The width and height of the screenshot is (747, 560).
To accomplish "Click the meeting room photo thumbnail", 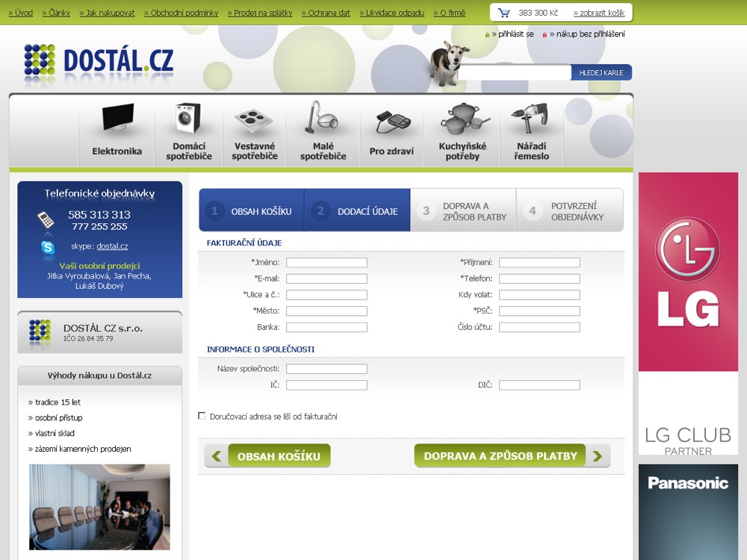I will coord(99,507).
